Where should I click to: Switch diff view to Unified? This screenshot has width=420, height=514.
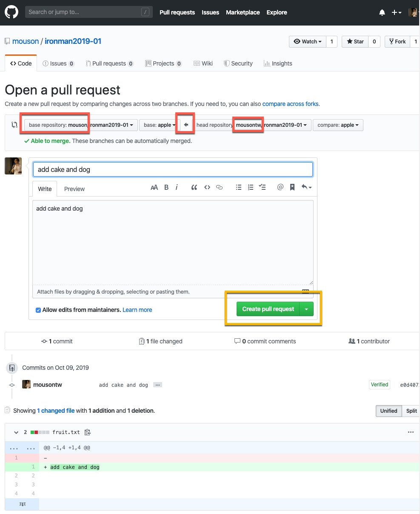tap(389, 411)
